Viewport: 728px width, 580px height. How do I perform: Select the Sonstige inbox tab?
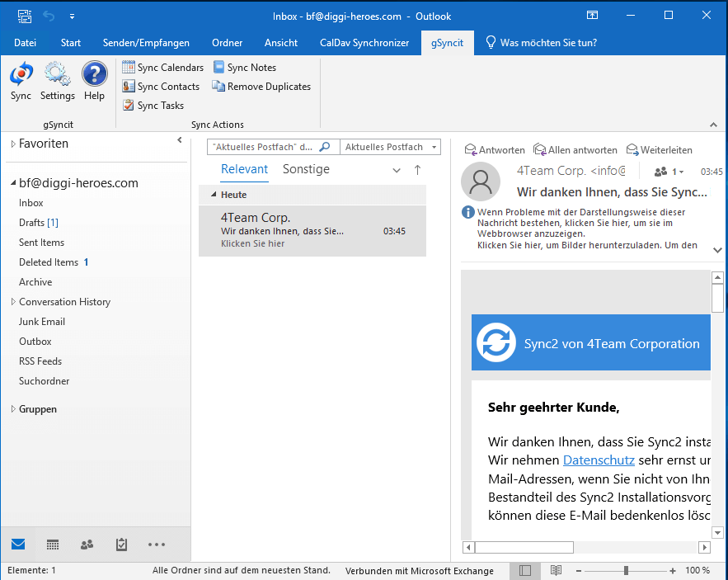pyautogui.click(x=306, y=169)
